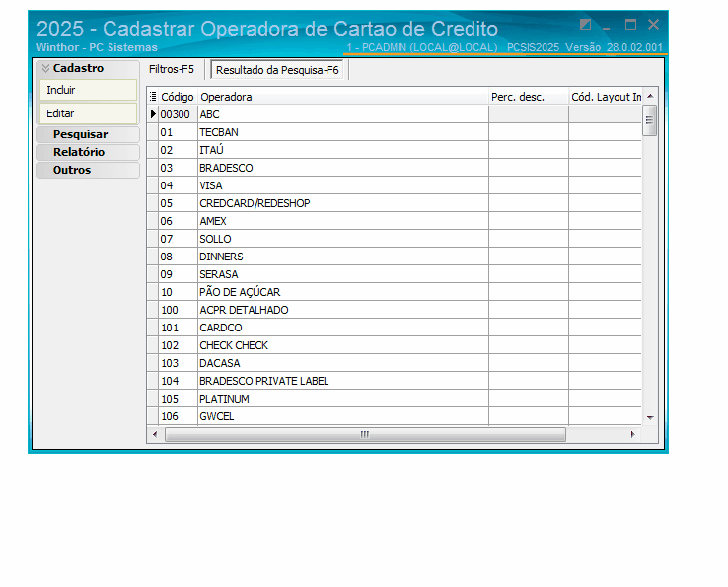Screen dimensions: 728x587
Task: Select the AMEX row
Action: click(395, 221)
